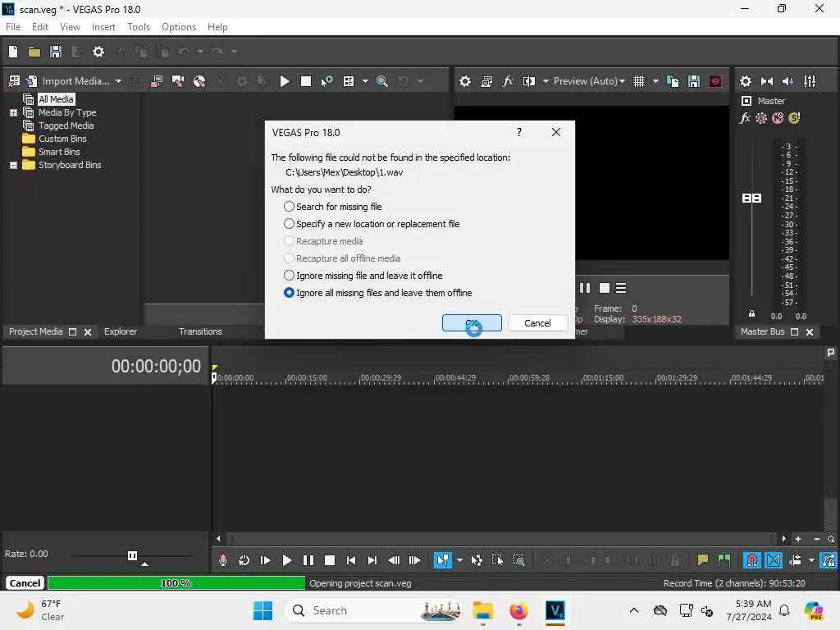Select All Media in tree
Image resolution: width=840 pixels, height=630 pixels.
[56, 99]
